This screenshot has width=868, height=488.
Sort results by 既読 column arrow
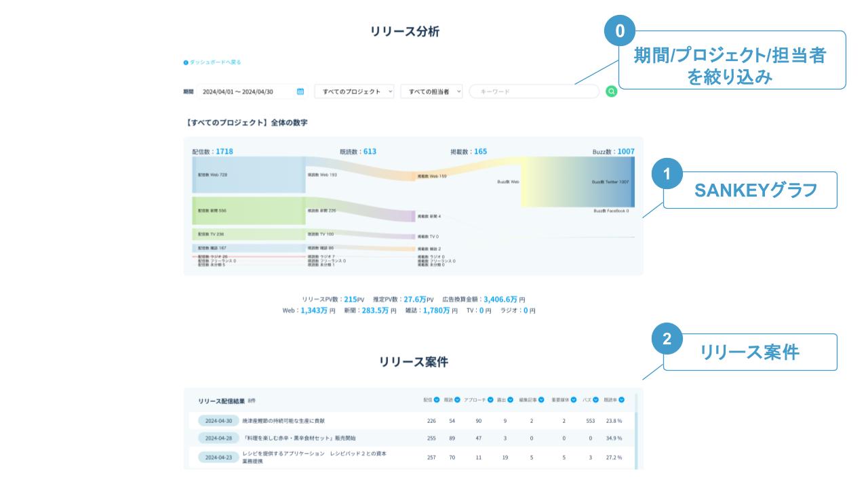pyautogui.click(x=457, y=399)
